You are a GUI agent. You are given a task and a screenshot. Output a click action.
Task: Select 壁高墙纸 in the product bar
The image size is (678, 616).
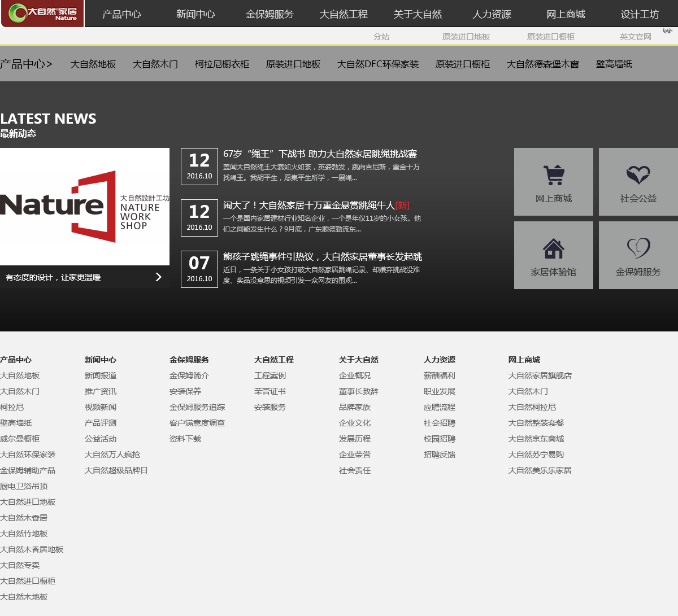coord(614,64)
